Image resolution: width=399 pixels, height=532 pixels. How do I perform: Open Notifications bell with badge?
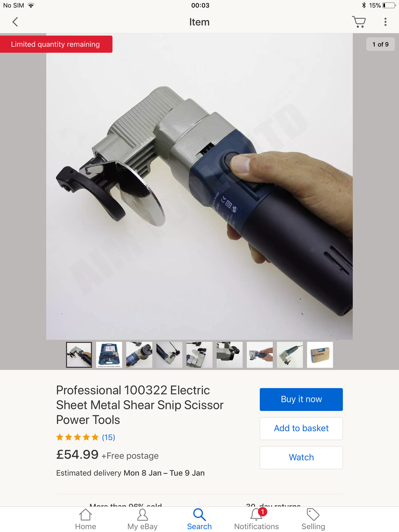click(256, 519)
